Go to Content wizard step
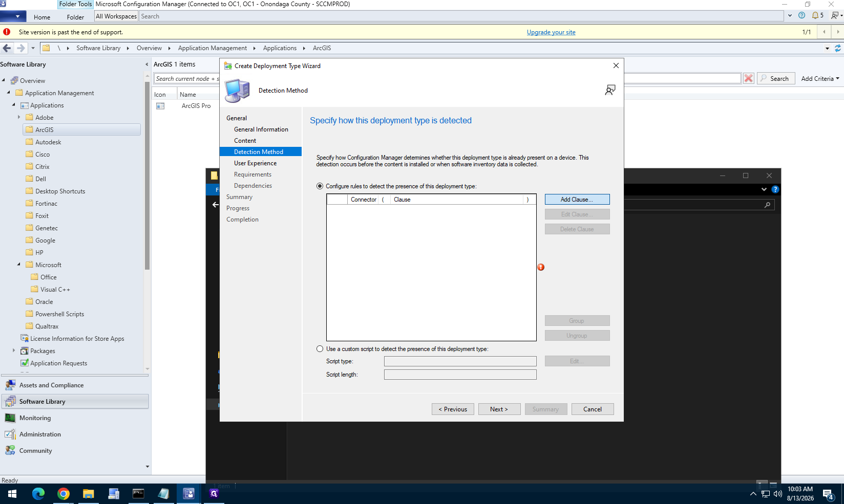Image resolution: width=844 pixels, height=504 pixels. pos(245,141)
